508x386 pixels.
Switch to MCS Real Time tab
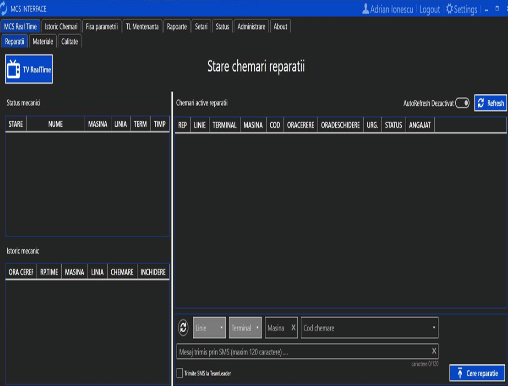tap(20, 27)
